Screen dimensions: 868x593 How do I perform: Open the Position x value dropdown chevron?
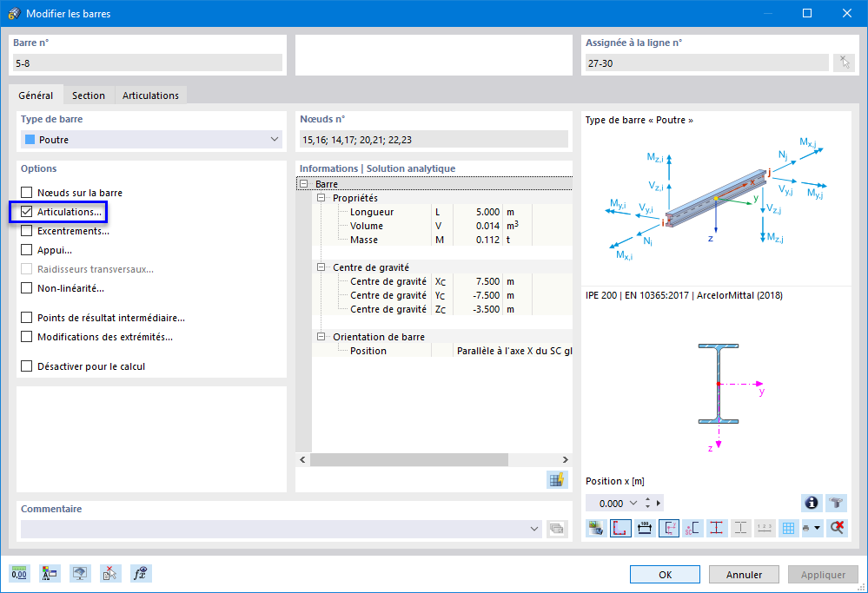(633, 503)
